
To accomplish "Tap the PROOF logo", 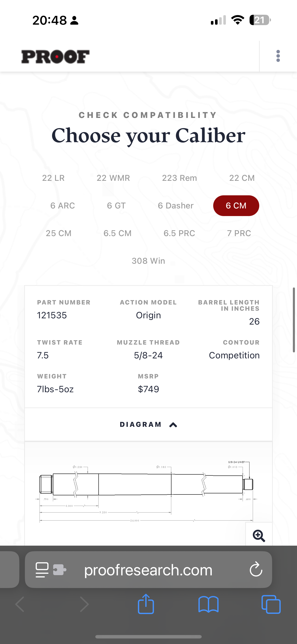I will pyautogui.click(x=55, y=56).
